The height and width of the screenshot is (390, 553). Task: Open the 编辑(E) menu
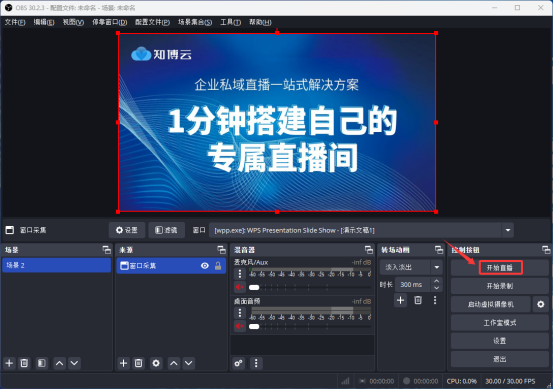[44, 22]
